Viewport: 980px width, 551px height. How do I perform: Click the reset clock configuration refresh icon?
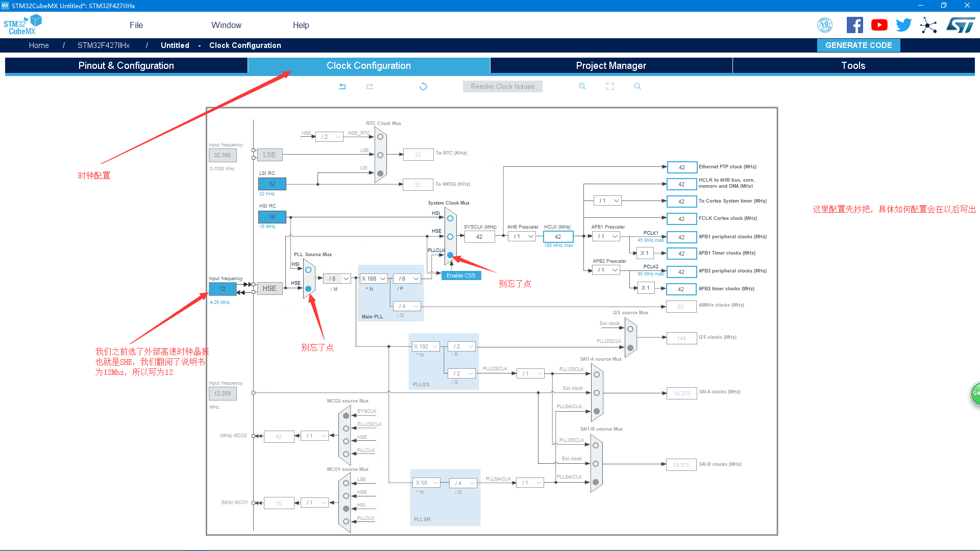423,87
